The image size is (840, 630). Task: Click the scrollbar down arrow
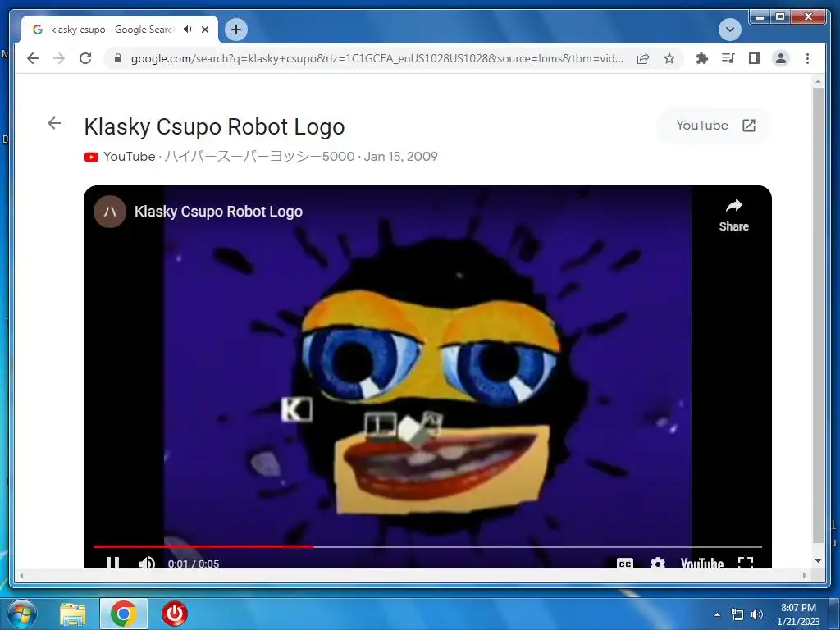tap(818, 561)
